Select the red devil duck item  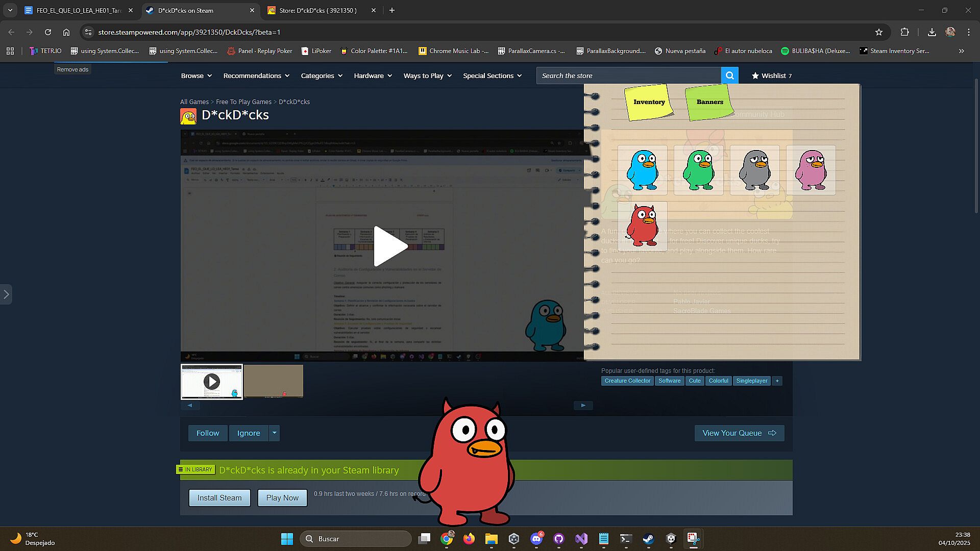point(642,226)
